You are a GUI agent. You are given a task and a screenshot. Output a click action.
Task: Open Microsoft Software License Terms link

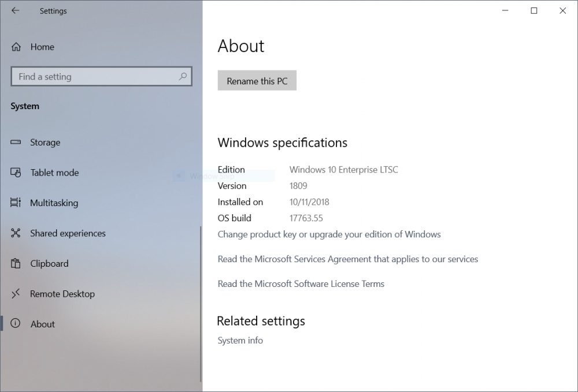pos(301,284)
